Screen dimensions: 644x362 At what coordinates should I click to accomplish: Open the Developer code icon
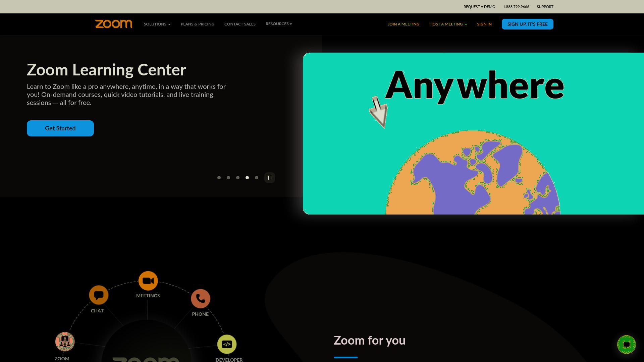point(227,344)
